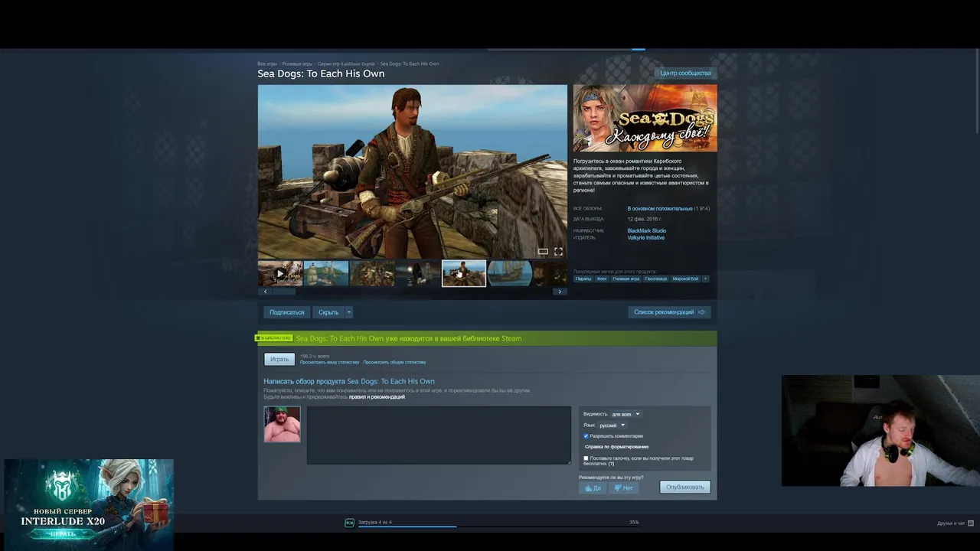The image size is (980, 551).
Task: Open Ролевые игры breadcrumb
Action: 297,64
